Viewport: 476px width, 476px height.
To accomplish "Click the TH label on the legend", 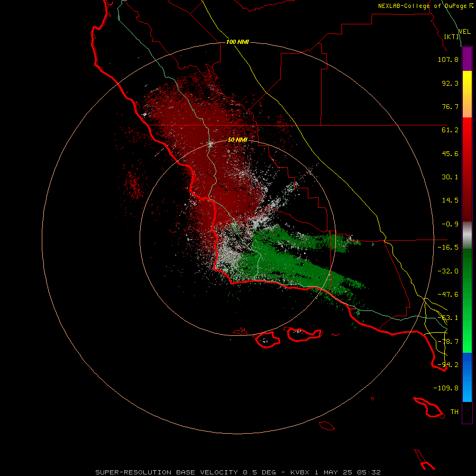I will click(454, 412).
